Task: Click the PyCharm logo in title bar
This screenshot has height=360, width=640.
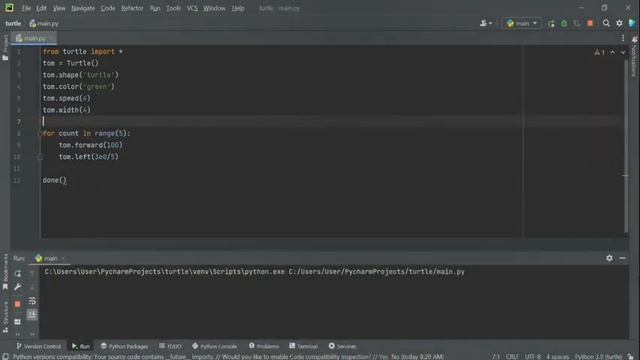Action: point(9,8)
